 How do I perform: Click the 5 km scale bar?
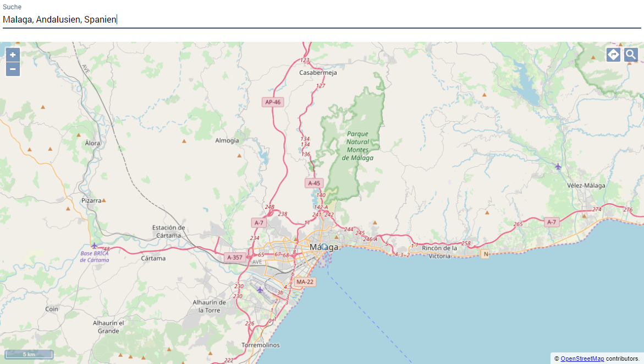click(x=29, y=355)
